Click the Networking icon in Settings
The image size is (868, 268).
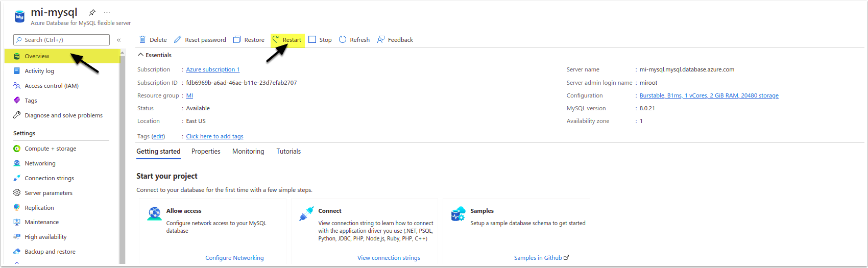17,163
